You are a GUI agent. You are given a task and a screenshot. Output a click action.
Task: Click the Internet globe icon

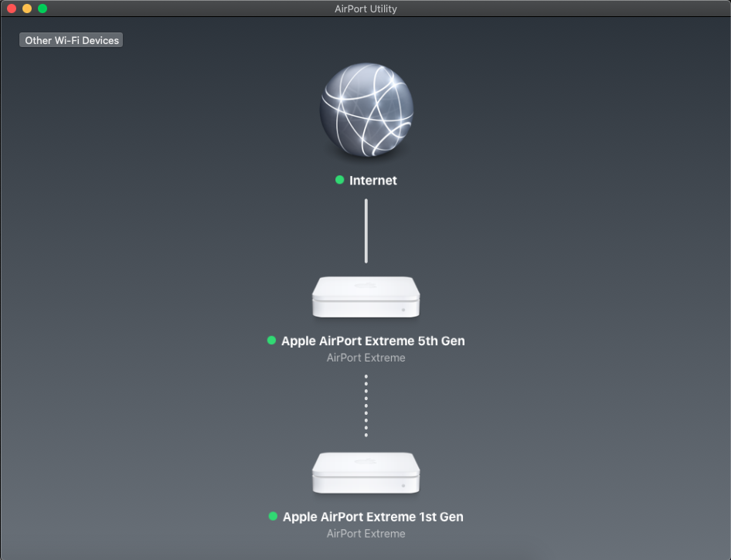[365, 110]
